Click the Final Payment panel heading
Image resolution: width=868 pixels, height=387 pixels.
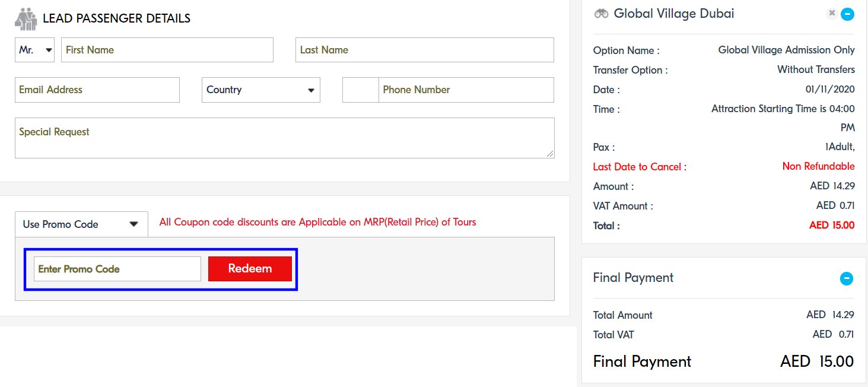(633, 278)
